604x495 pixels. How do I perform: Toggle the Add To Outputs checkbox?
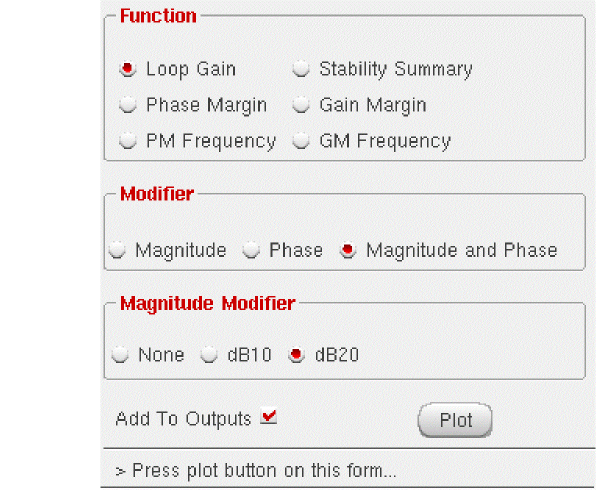pyautogui.click(x=268, y=419)
